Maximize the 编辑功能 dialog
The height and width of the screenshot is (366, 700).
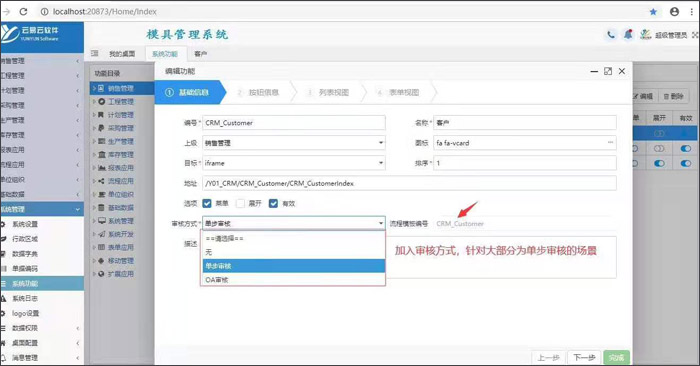(x=608, y=71)
